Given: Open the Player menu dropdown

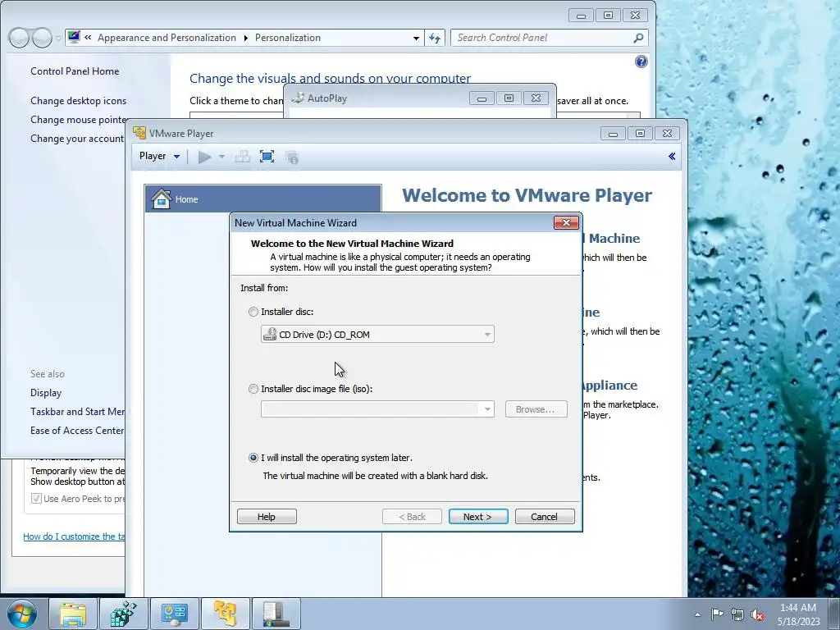Looking at the screenshot, I should (159, 156).
